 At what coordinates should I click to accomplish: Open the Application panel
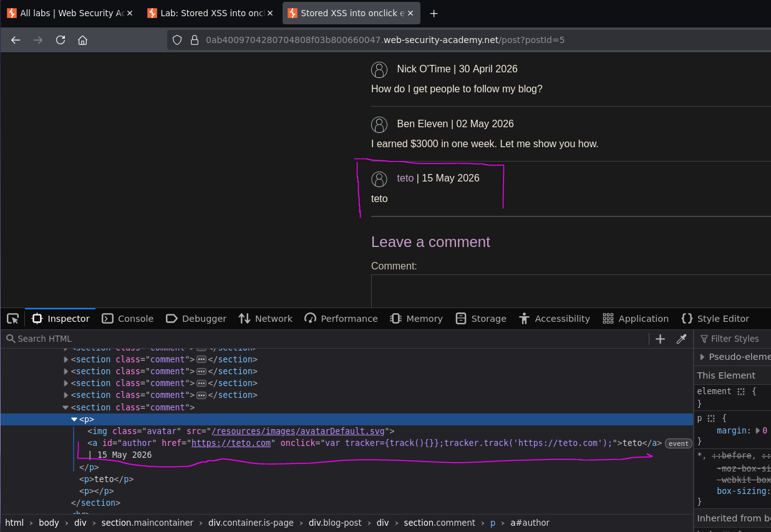point(636,319)
